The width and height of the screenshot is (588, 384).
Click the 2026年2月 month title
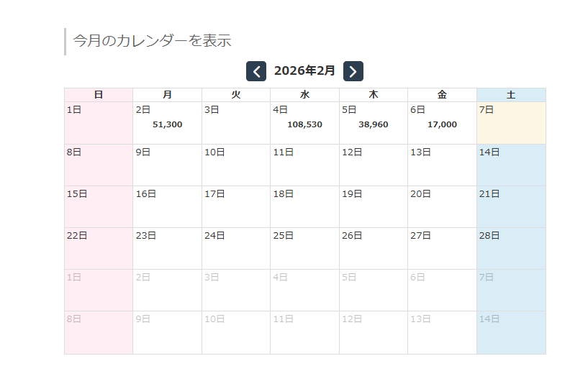(304, 70)
